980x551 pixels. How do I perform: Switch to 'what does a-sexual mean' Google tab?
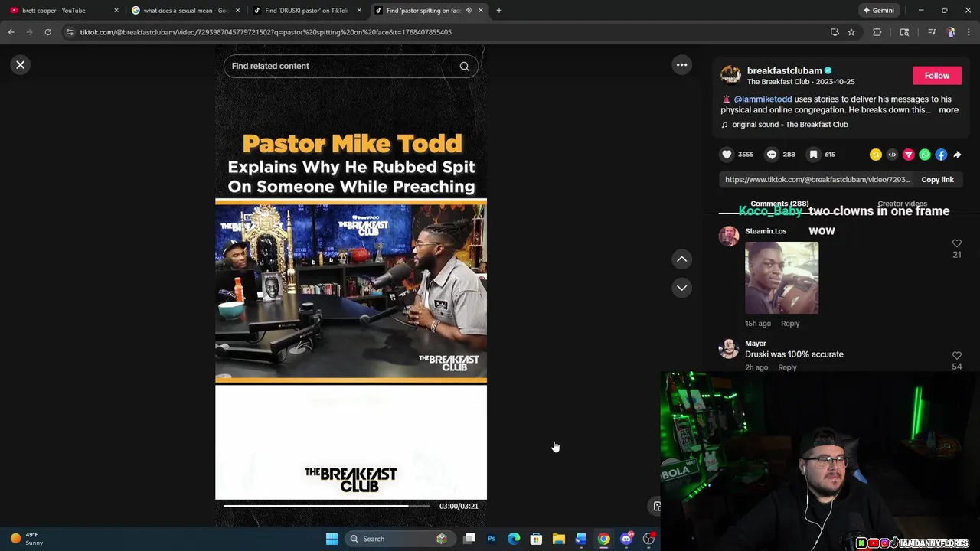pos(185,11)
